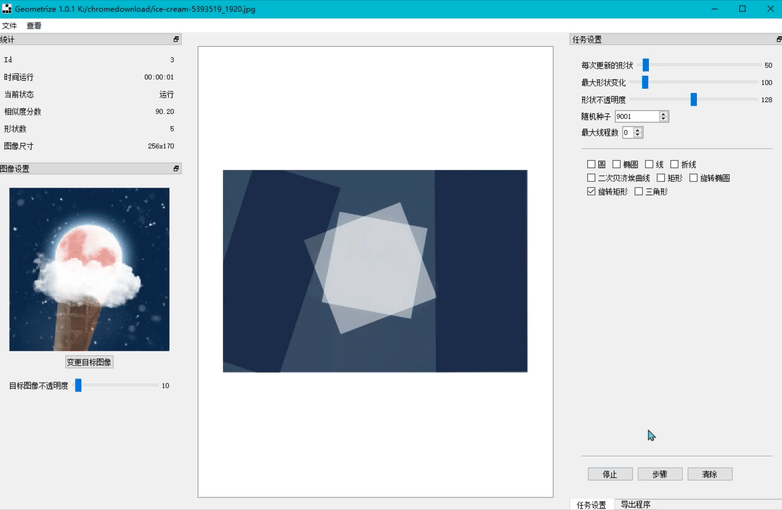The width and height of the screenshot is (782, 510).
Task: Increase 最大线程数 with the up arrow
Action: (638, 130)
